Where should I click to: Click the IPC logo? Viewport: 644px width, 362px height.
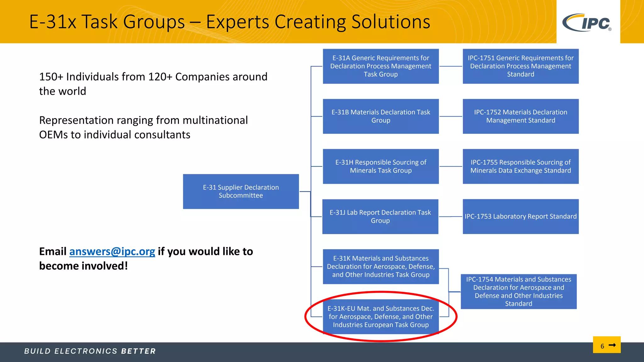tap(587, 22)
